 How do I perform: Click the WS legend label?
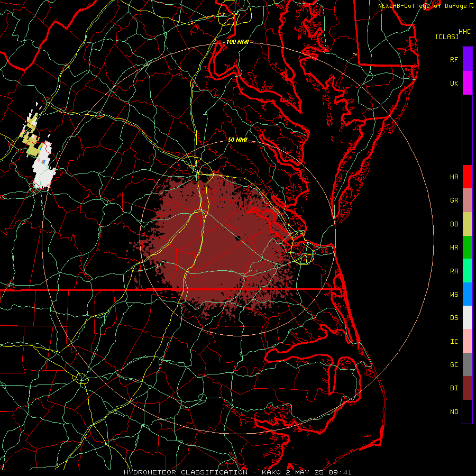point(454,295)
